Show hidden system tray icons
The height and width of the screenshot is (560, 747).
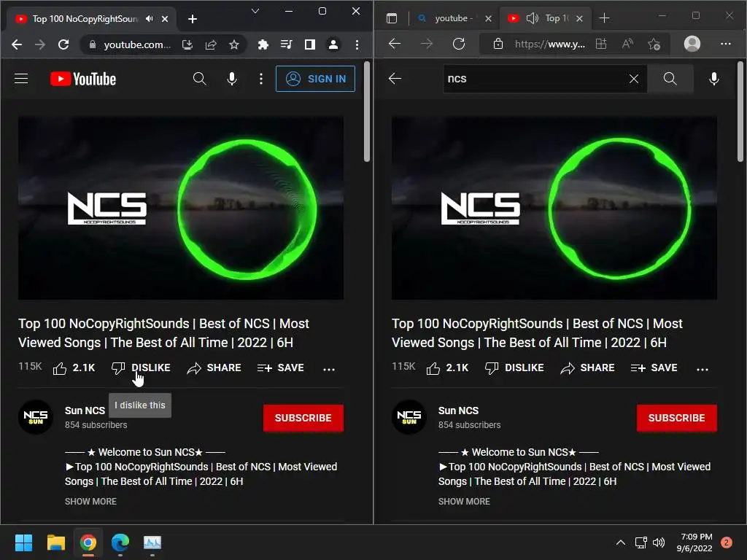coord(620,542)
